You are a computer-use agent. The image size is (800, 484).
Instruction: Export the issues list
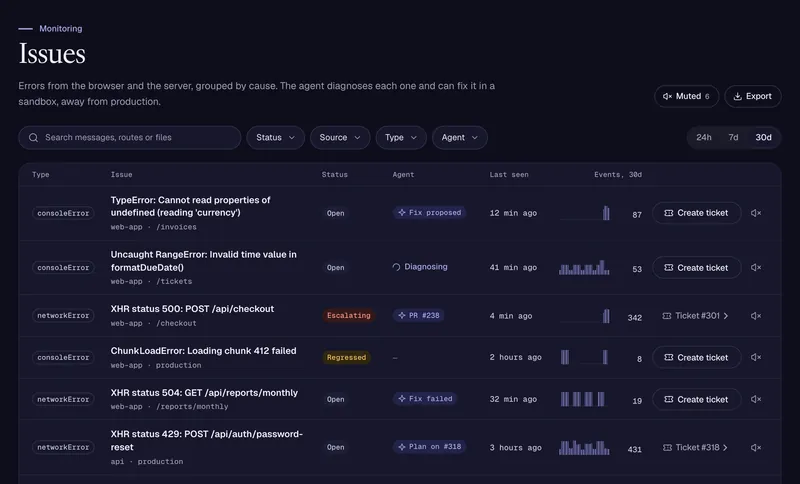click(753, 96)
